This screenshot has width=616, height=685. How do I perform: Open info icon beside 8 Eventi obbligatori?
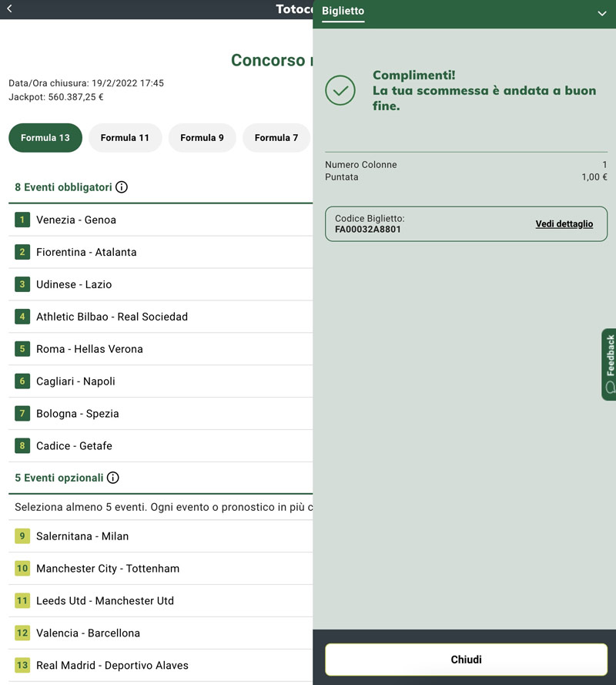(122, 187)
